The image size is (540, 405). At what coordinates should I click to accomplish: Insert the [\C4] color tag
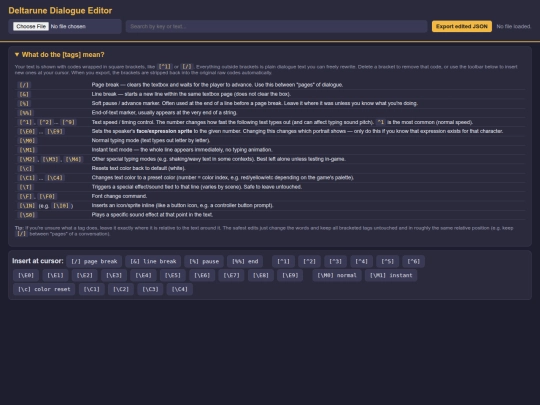point(180,289)
